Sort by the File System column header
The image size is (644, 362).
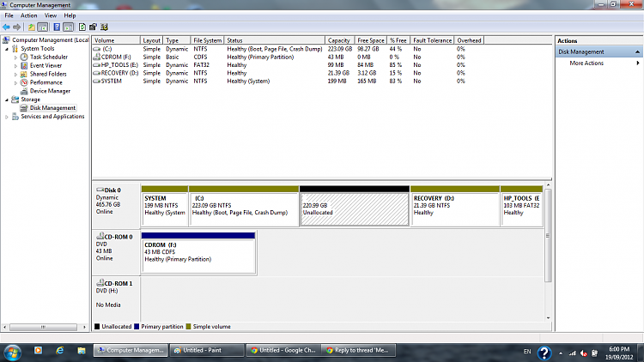[x=207, y=40]
